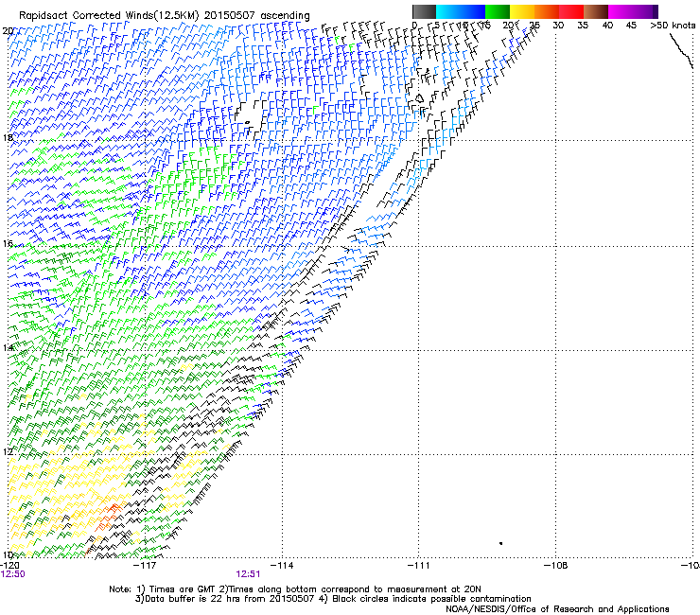This screenshot has width=700, height=615.
Task: Click the cyan 5-10 knots legend swatch
Action: click(448, 11)
